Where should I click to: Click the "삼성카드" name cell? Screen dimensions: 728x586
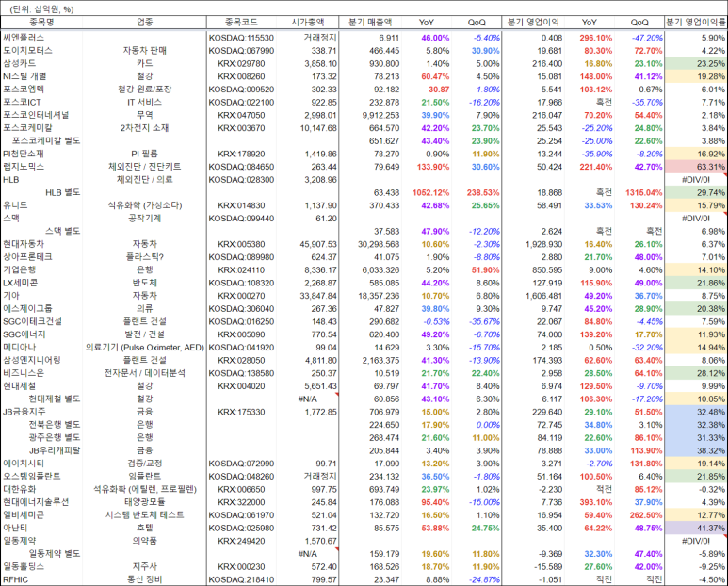click(x=20, y=64)
